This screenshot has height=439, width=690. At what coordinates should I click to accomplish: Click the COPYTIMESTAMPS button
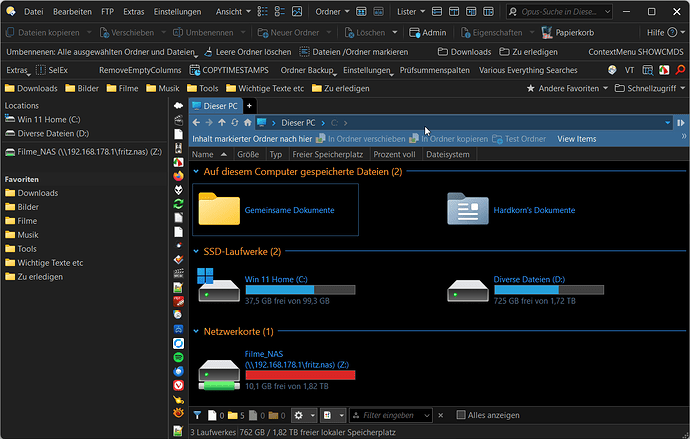229,70
